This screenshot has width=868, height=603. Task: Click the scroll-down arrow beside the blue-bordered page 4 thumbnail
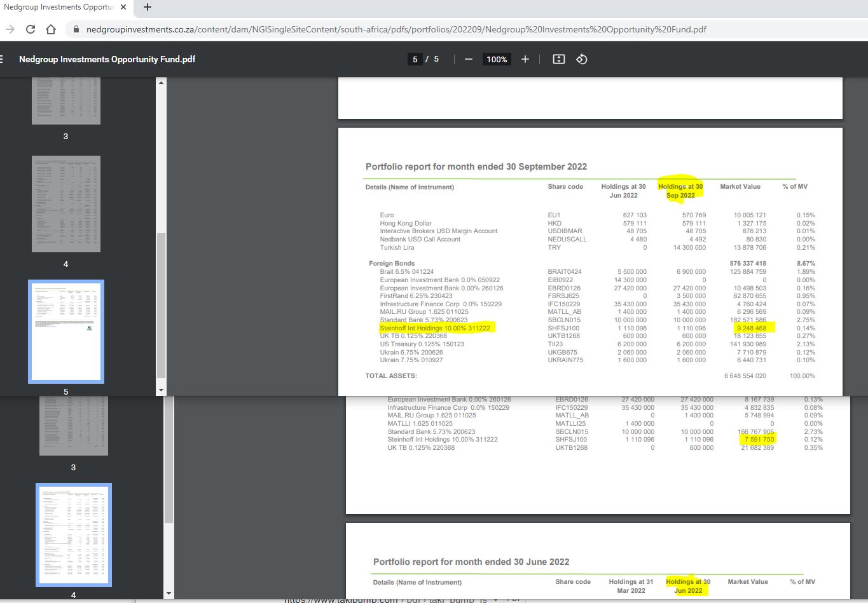point(169,593)
